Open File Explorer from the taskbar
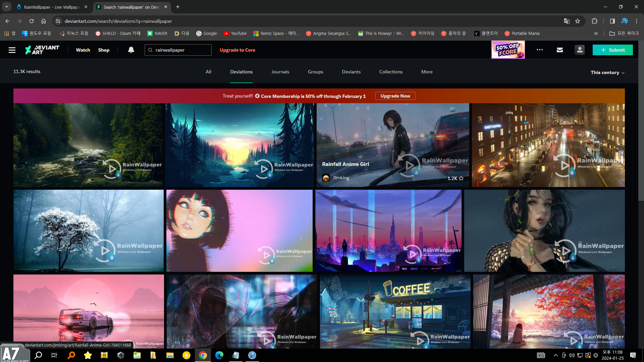Image resolution: width=644 pixels, height=362 pixels. [170, 355]
